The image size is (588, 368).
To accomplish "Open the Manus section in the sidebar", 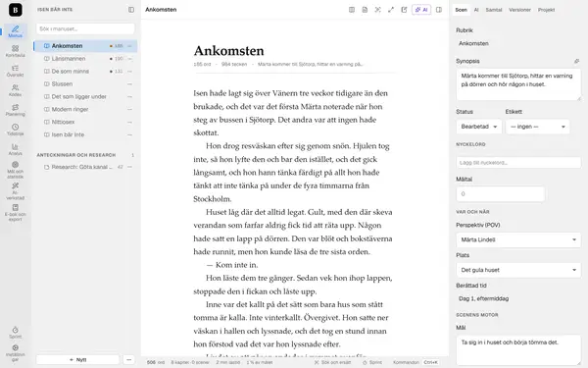I will tap(16, 31).
